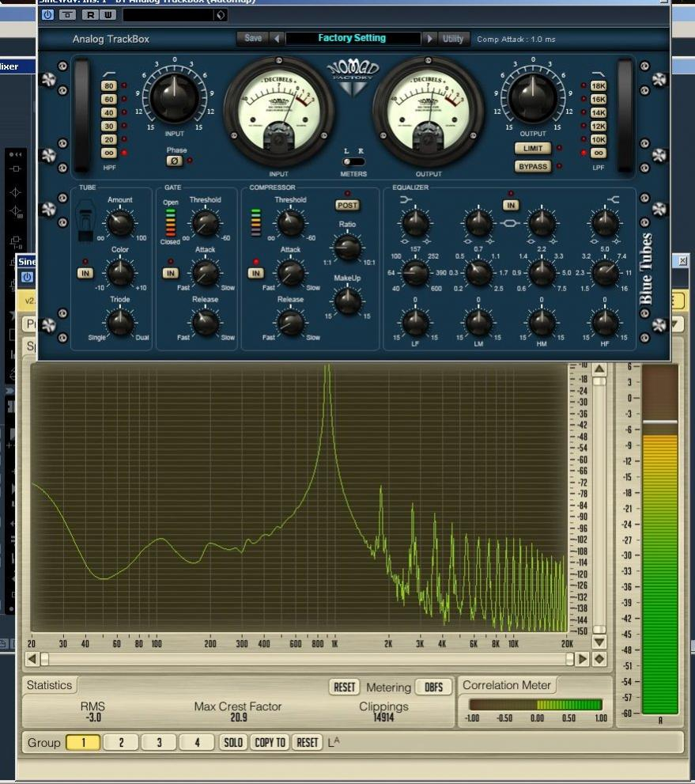
Task: Toggle the Tube section IN switch
Action: pos(85,273)
